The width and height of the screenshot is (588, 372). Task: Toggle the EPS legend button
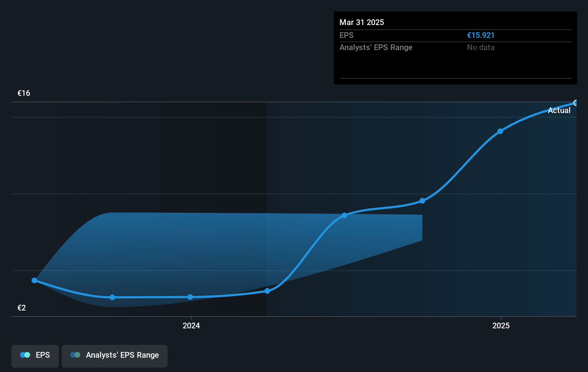coord(35,356)
